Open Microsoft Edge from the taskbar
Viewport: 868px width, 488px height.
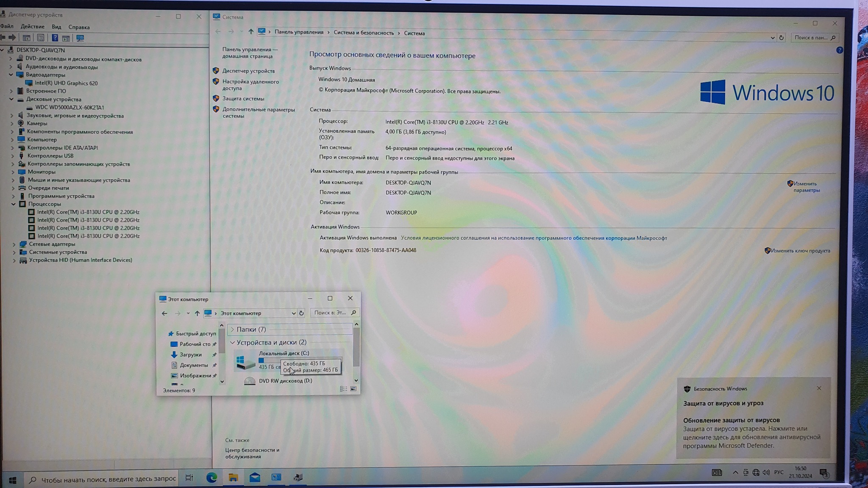(211, 478)
